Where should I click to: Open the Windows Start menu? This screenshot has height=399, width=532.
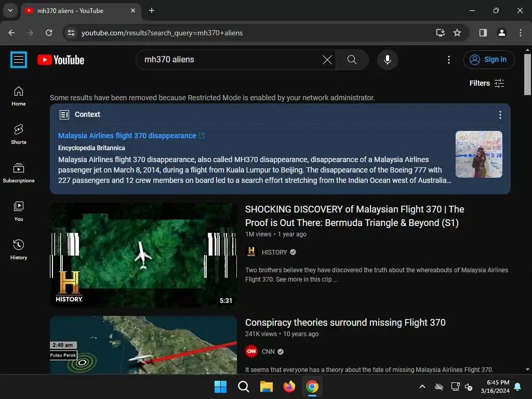pyautogui.click(x=220, y=387)
